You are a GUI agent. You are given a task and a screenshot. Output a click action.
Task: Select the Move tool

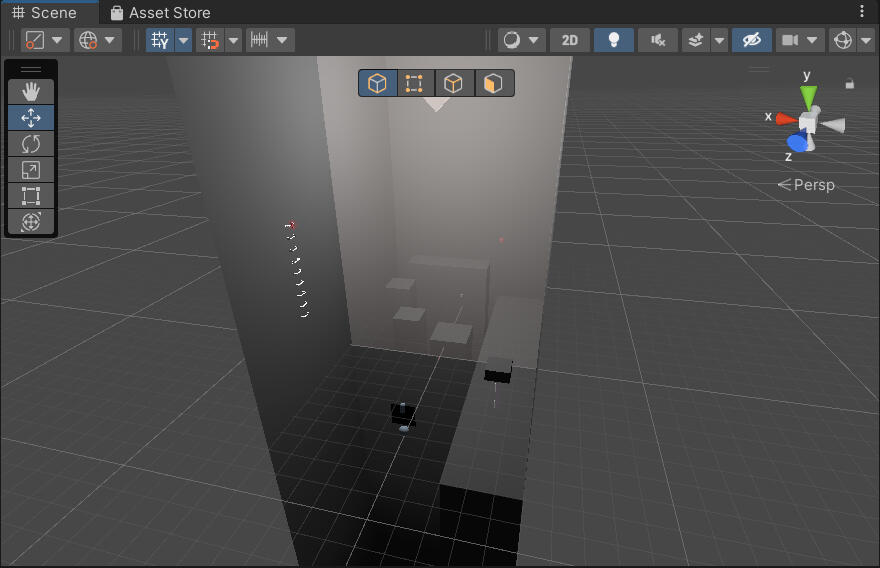click(x=31, y=118)
